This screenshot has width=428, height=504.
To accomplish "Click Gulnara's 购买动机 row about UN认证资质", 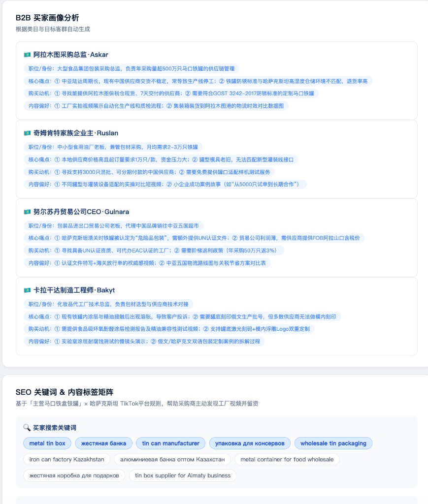I will click(x=154, y=251).
